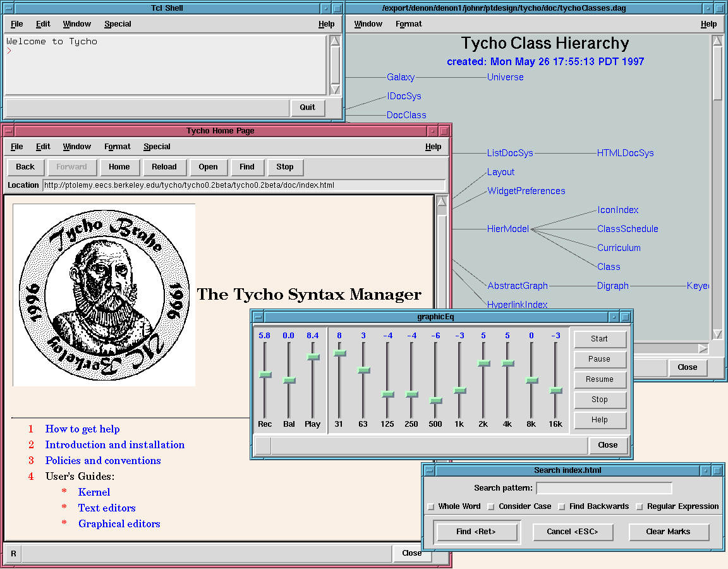Open the Format menu in class hierarchy window

[x=408, y=24]
